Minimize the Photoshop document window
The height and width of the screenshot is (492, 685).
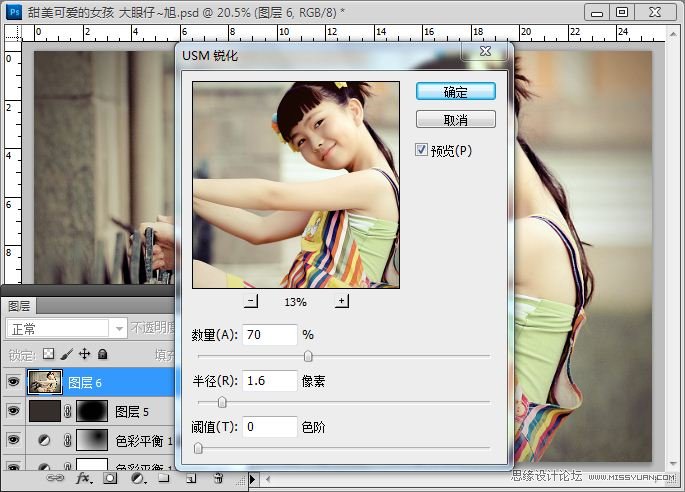[x=597, y=12]
